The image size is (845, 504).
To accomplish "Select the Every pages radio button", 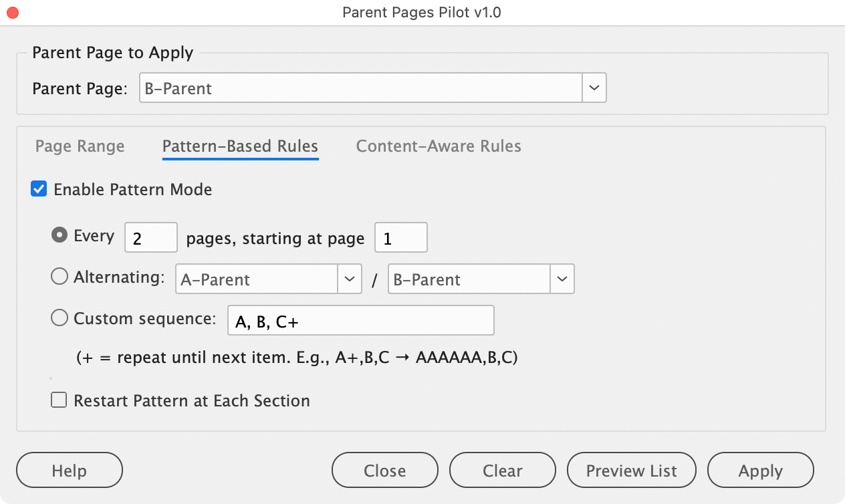I will [59, 235].
